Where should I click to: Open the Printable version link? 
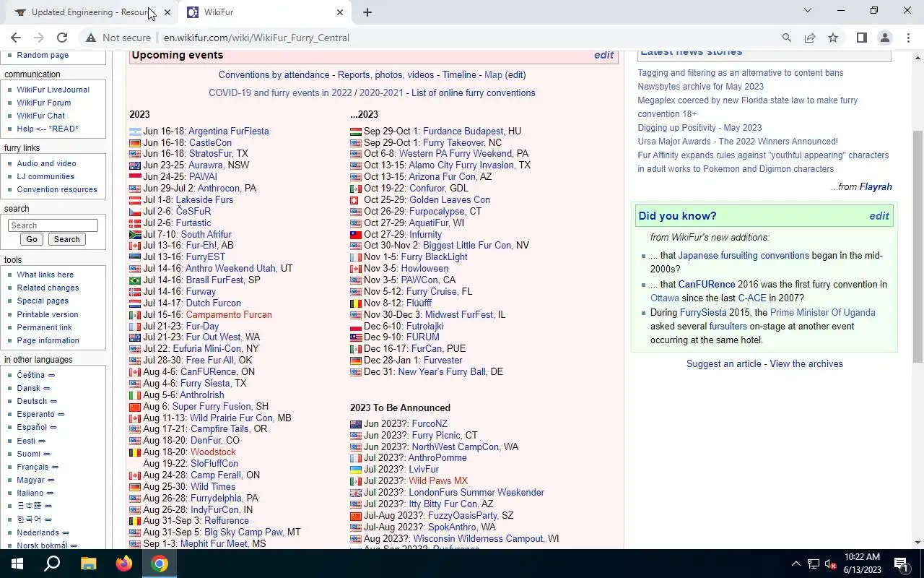point(48,314)
